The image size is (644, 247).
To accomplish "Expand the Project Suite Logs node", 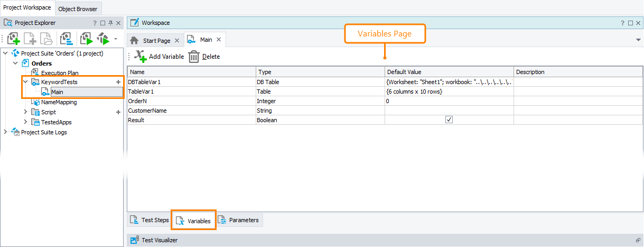I will coord(6,132).
